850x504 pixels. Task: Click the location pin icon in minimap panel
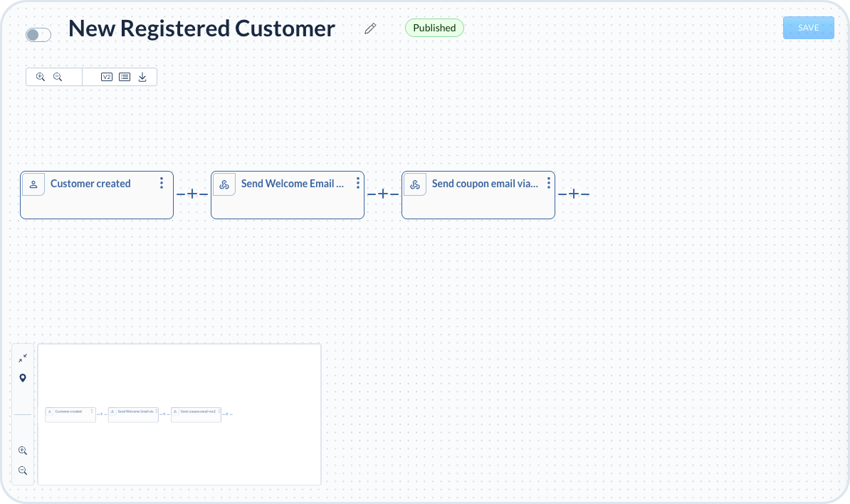[x=23, y=378]
